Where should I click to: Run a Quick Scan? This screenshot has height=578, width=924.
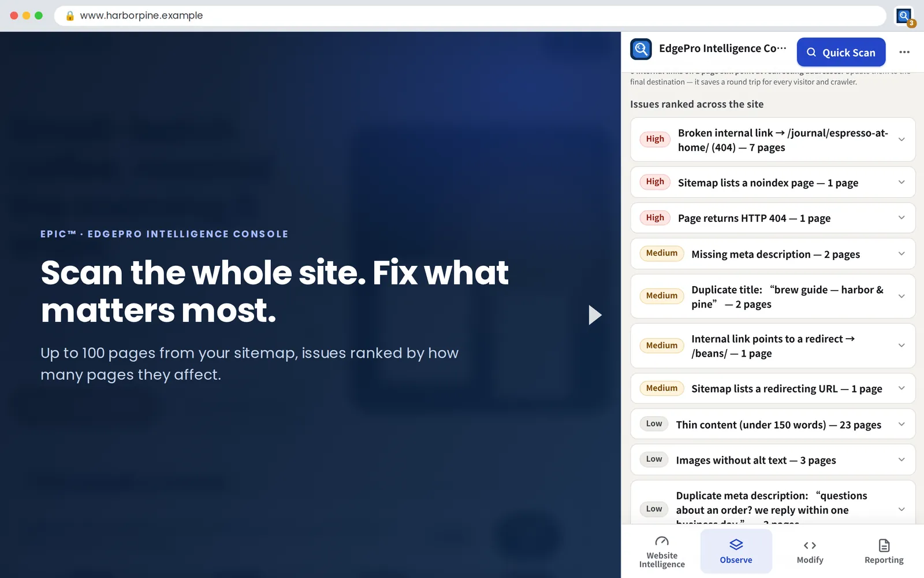click(841, 52)
